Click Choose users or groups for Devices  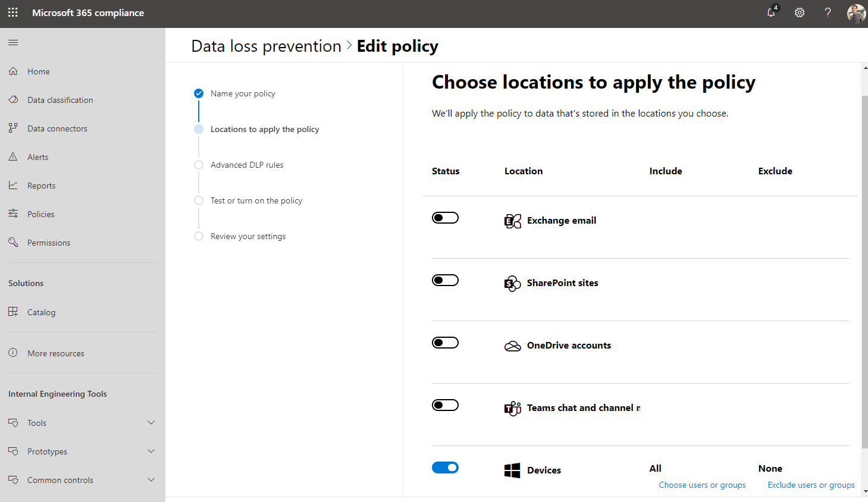[x=702, y=484]
